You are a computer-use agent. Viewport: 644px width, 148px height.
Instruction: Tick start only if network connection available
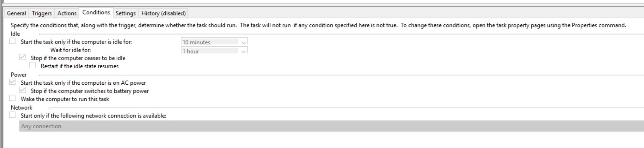coord(13,115)
